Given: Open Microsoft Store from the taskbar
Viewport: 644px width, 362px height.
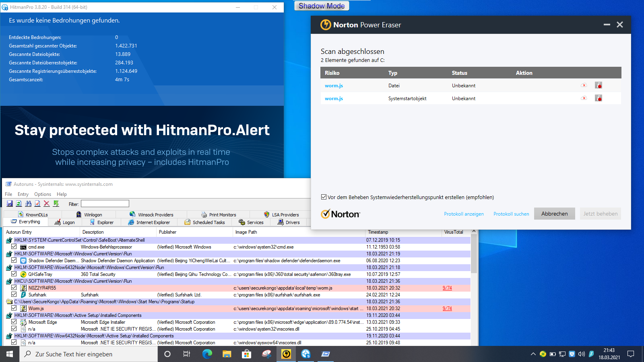Looking at the screenshot, I should point(246,354).
